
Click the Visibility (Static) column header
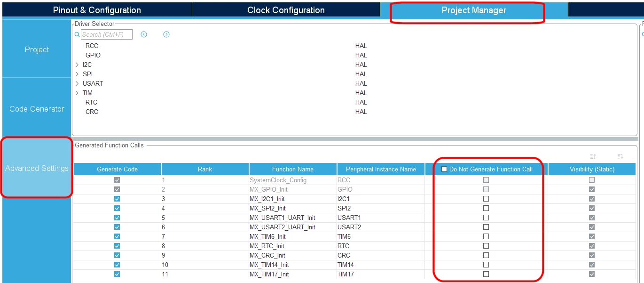[592, 169]
